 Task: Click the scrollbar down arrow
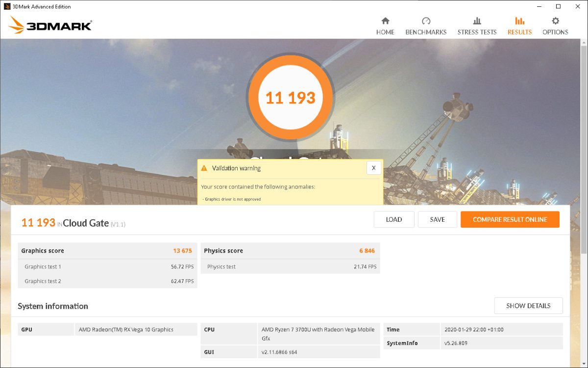[x=583, y=364]
